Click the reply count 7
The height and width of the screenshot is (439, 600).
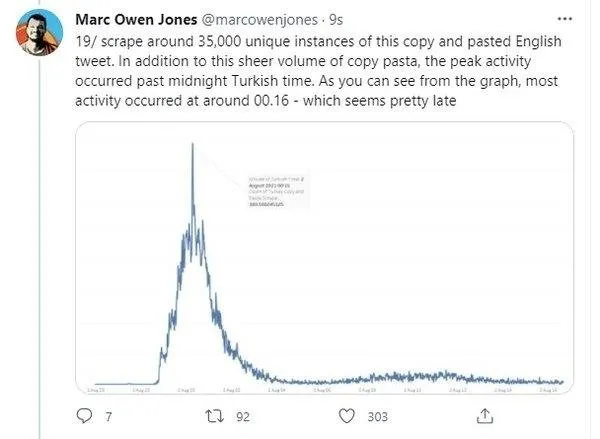coord(108,416)
